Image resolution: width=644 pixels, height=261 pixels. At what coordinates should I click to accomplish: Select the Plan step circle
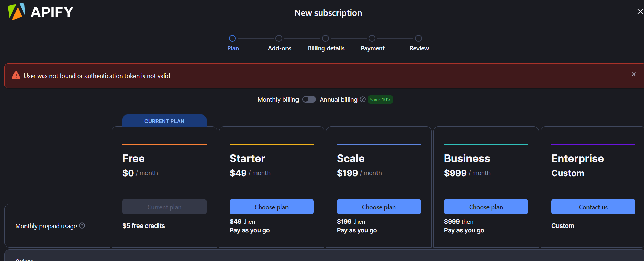[x=232, y=38]
